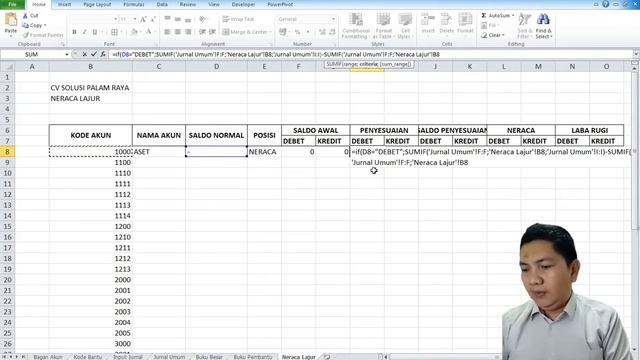This screenshot has height=360, width=640.
Task: Toggle Wrap Text
Action: (238, 19)
